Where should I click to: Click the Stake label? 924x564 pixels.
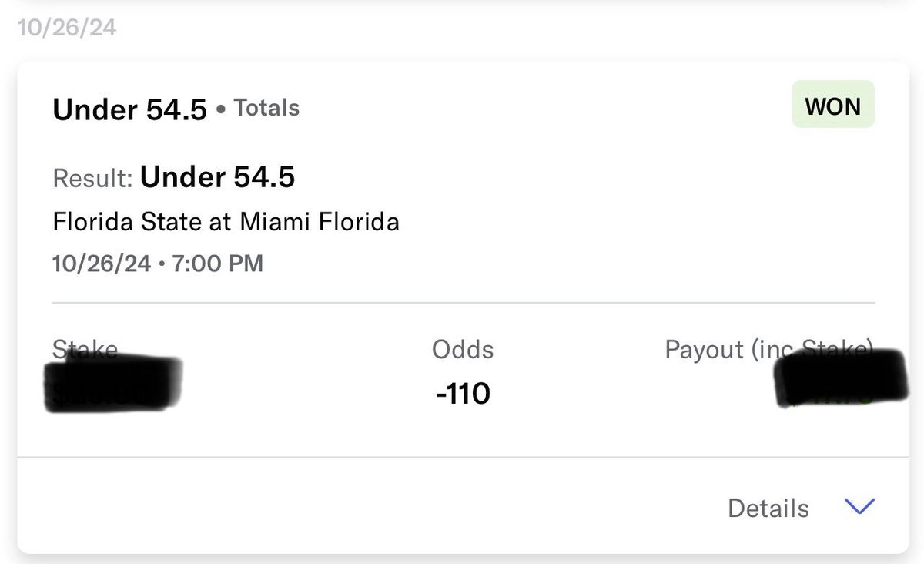point(85,349)
